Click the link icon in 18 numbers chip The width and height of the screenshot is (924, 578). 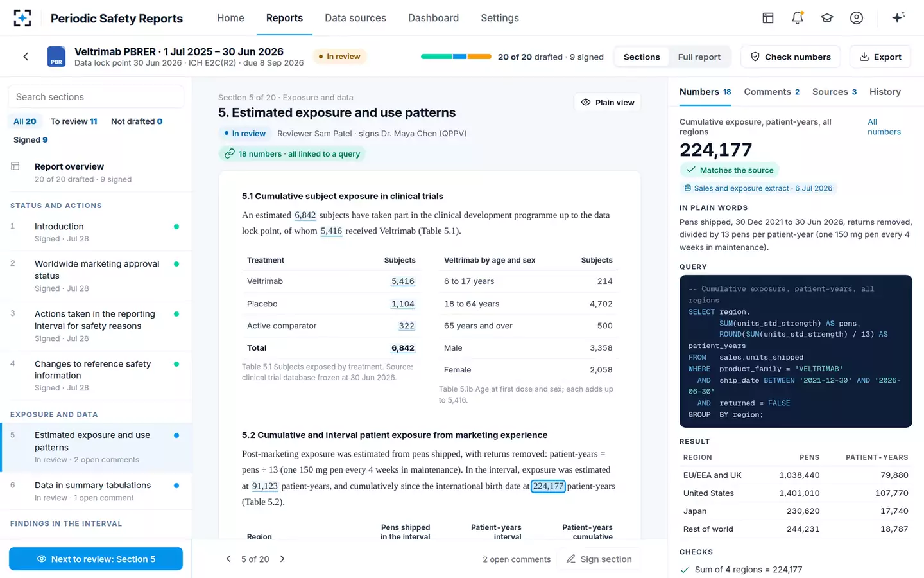pos(229,154)
